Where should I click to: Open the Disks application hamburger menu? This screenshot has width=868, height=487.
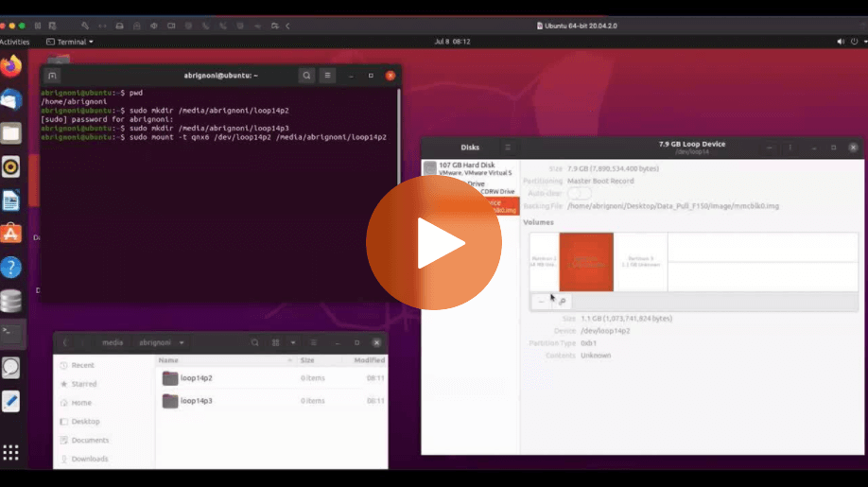507,148
